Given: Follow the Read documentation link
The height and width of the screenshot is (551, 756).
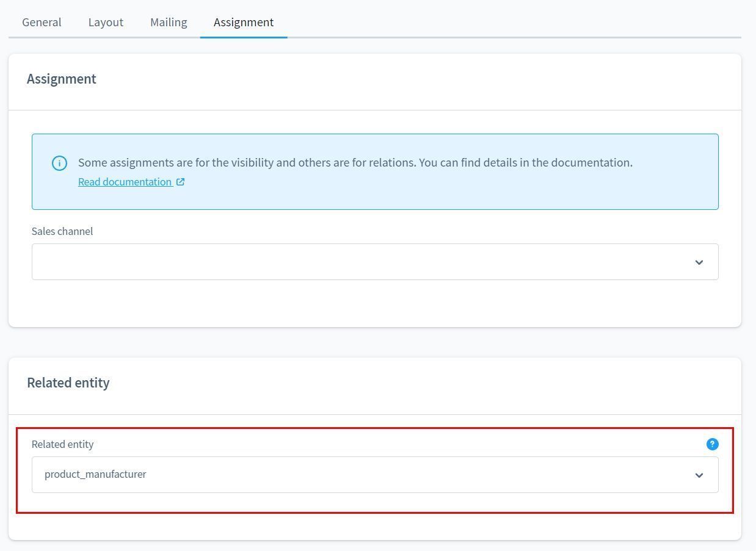Looking at the screenshot, I should point(125,182).
